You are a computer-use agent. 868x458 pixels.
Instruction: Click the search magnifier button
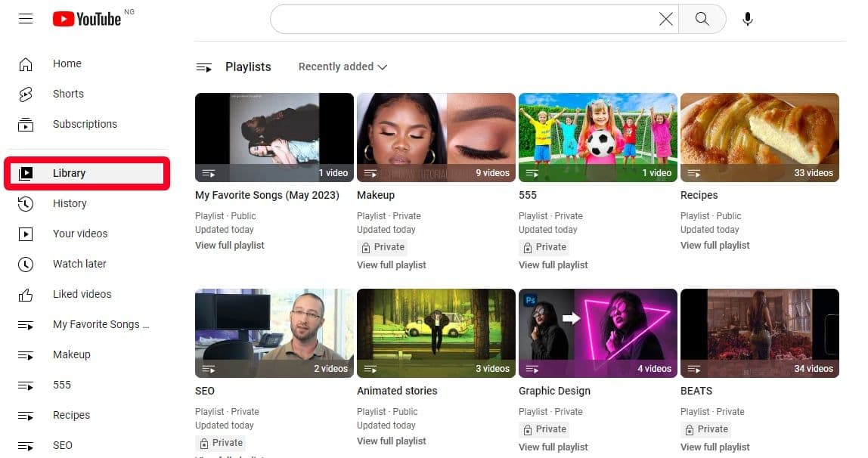(x=702, y=19)
